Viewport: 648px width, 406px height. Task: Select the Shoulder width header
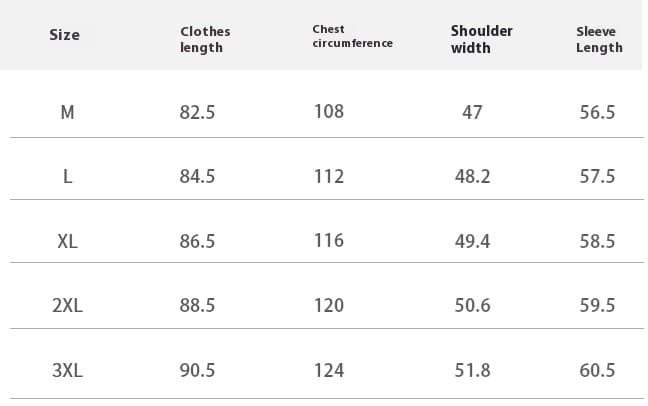click(481, 39)
